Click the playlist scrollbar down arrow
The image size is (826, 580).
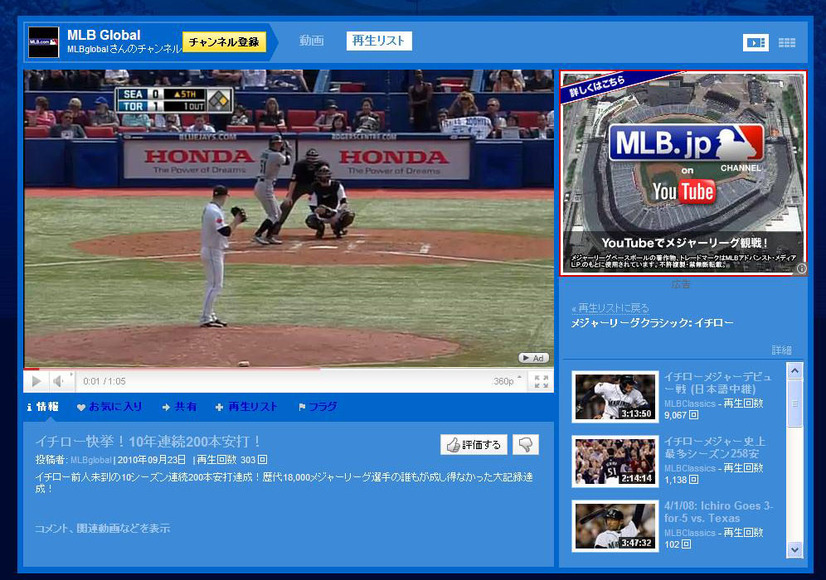tap(794, 549)
